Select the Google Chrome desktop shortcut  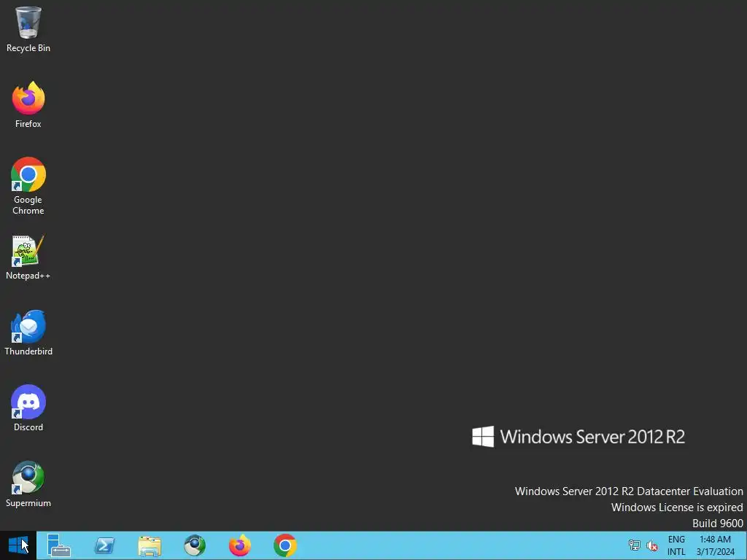click(x=28, y=186)
